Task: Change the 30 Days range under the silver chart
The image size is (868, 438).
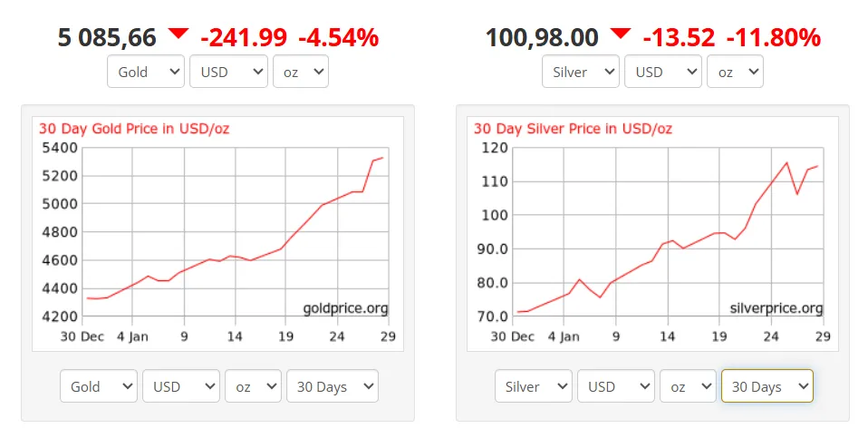Action: 767,386
